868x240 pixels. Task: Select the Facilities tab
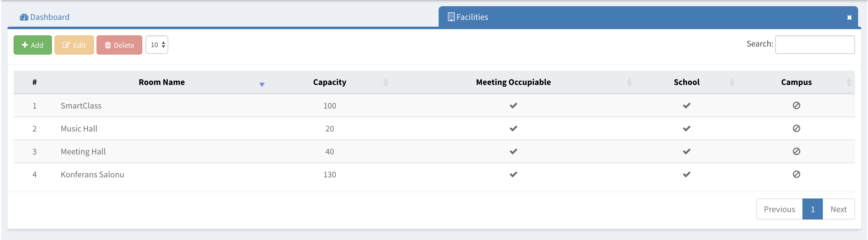tap(472, 17)
